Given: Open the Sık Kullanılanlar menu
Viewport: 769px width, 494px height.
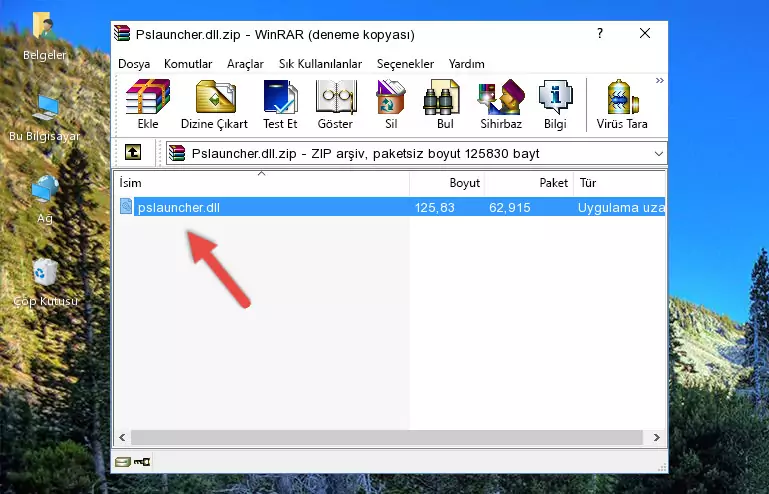Looking at the screenshot, I should pyautogui.click(x=320, y=64).
